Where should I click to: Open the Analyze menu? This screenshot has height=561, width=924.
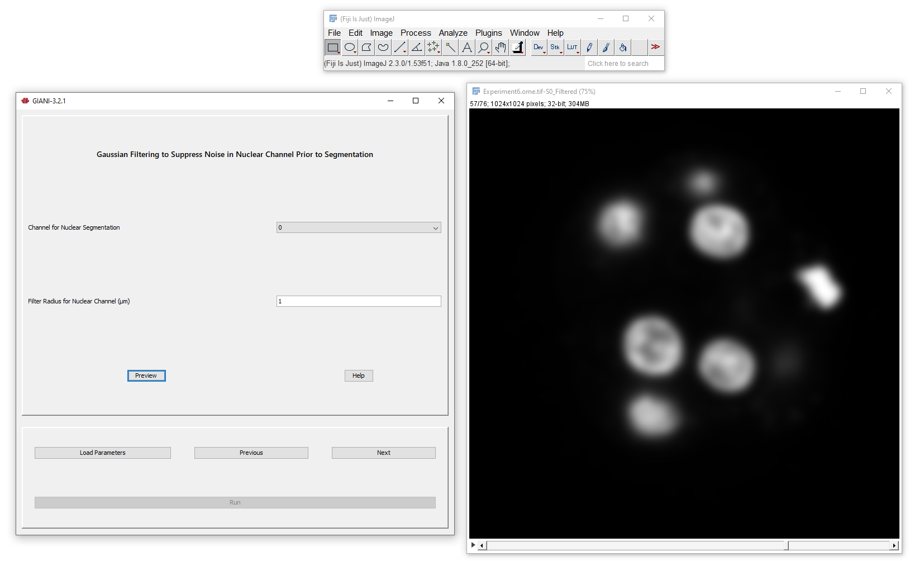click(453, 33)
